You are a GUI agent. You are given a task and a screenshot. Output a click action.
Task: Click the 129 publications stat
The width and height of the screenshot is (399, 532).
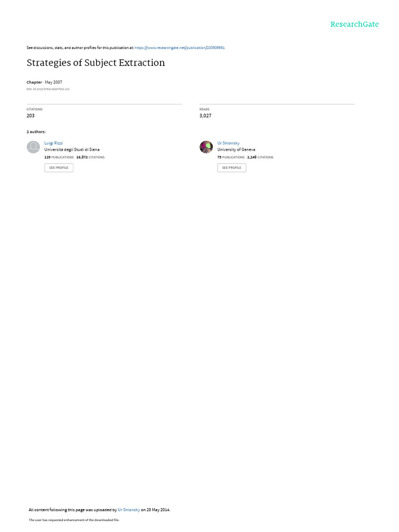(59, 157)
